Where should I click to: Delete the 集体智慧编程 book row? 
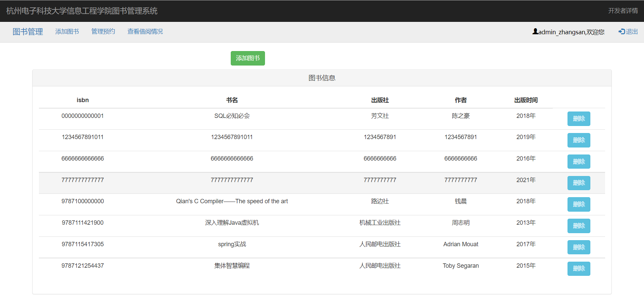pyautogui.click(x=579, y=268)
